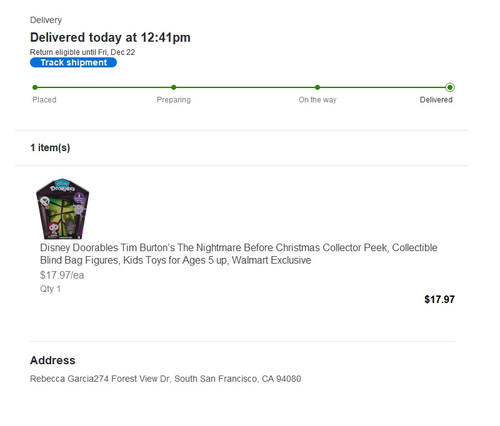This screenshot has height=426, width=500.
Task: Click the On the way step label
Action: pyautogui.click(x=317, y=100)
